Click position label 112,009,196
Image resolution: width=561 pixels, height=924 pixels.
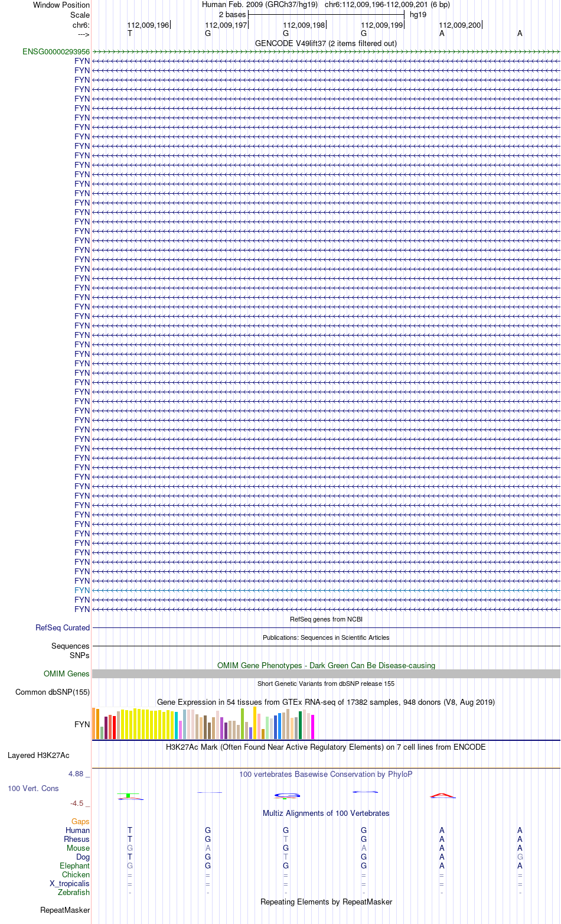(x=148, y=25)
